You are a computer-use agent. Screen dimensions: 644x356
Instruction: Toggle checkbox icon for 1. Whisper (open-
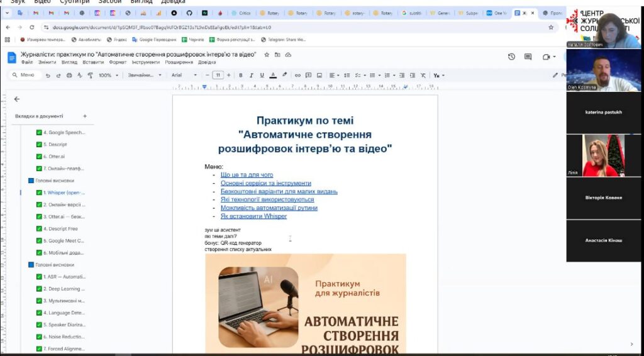(39, 192)
